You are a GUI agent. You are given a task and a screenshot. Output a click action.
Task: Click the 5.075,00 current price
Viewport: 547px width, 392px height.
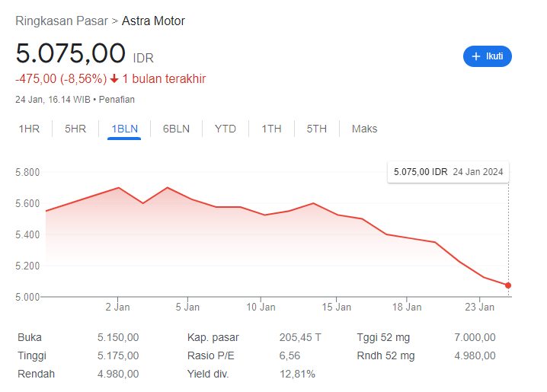pyautogui.click(x=70, y=53)
